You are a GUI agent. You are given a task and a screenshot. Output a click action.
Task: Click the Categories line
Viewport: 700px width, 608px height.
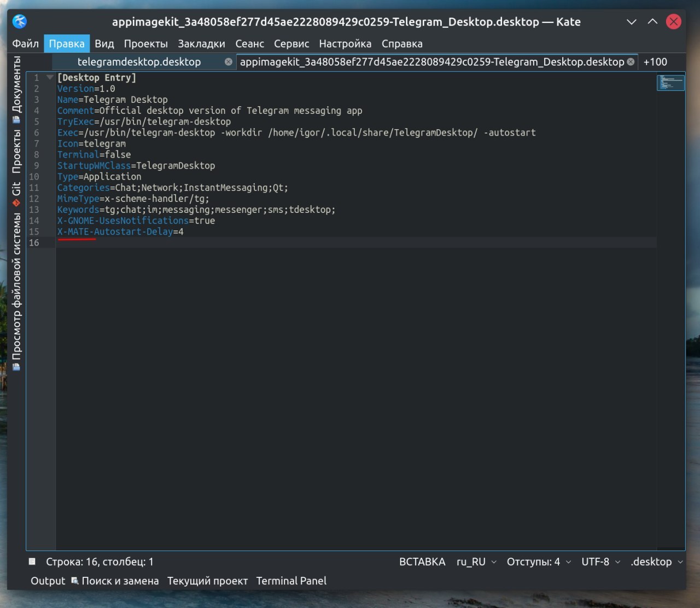(x=172, y=188)
